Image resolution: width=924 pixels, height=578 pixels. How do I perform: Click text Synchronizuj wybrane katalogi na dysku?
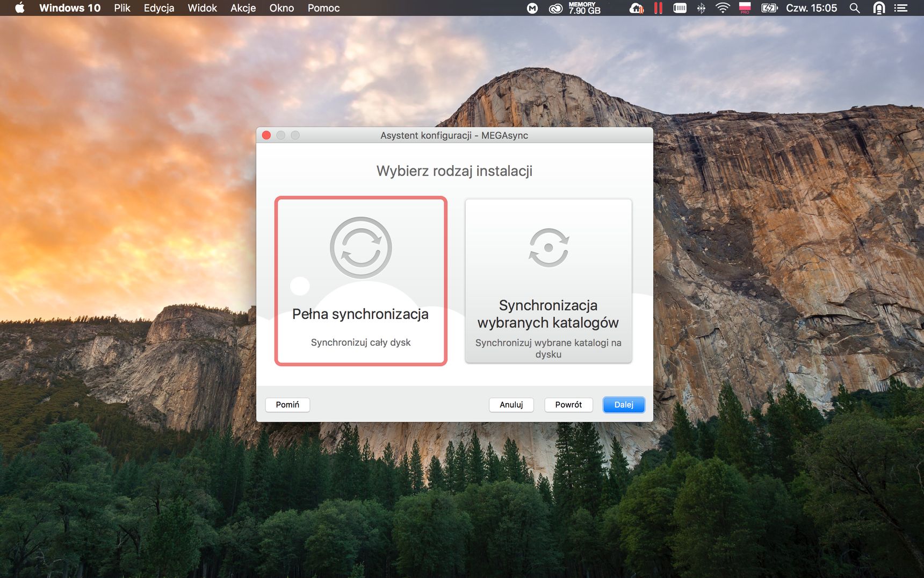548,348
